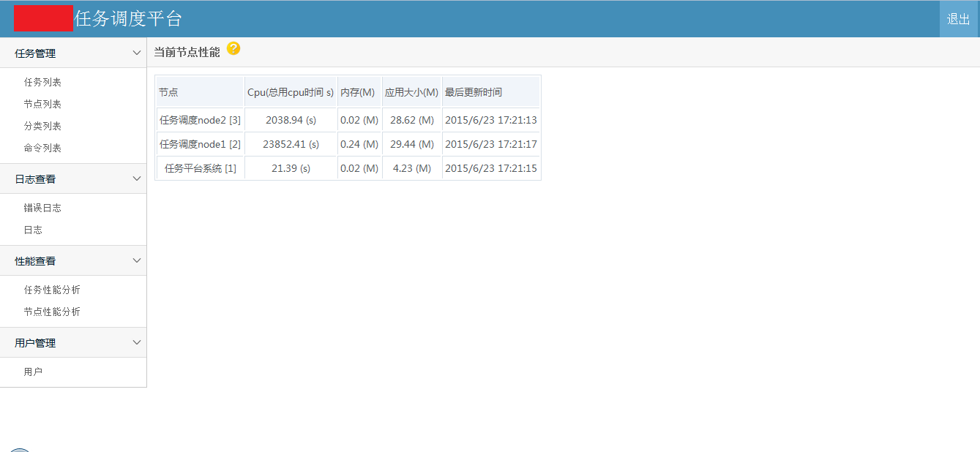Click the 内存(M) column header
The height and width of the screenshot is (452, 980).
click(x=359, y=92)
